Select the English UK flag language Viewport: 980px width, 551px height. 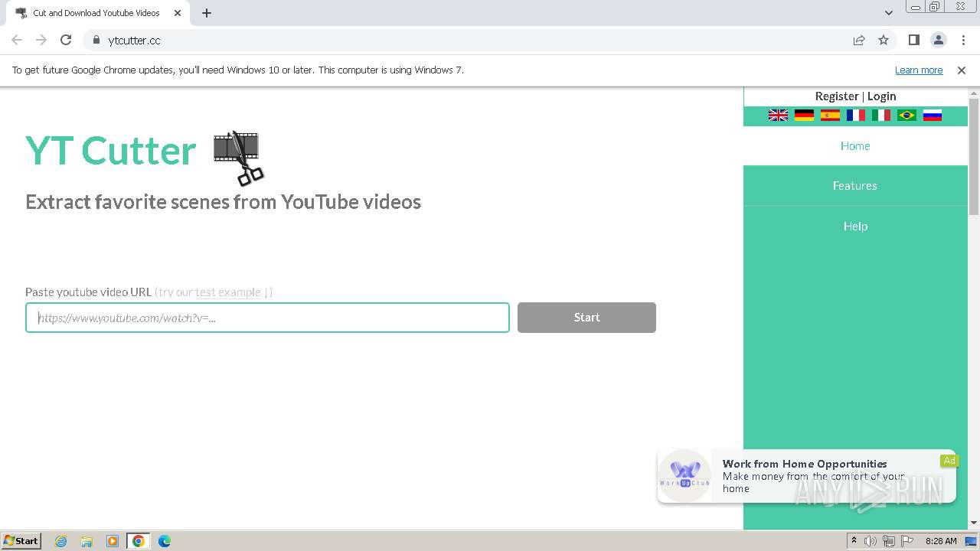778,116
